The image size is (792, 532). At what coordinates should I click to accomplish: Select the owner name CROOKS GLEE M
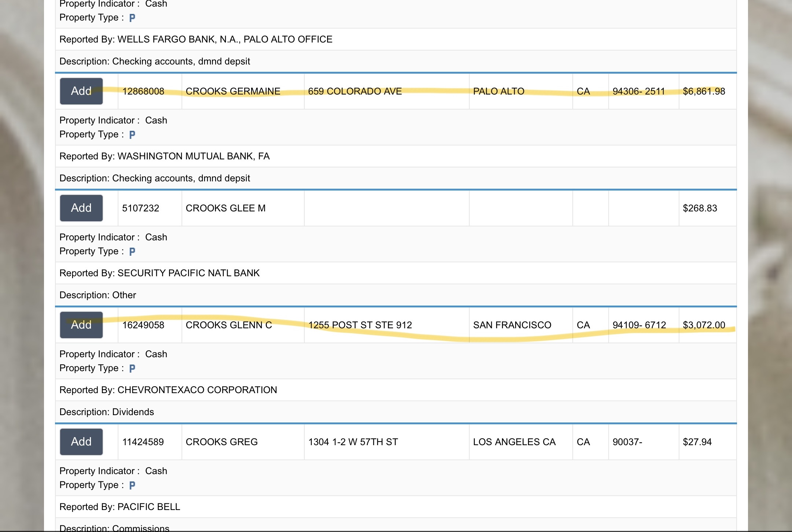226,208
